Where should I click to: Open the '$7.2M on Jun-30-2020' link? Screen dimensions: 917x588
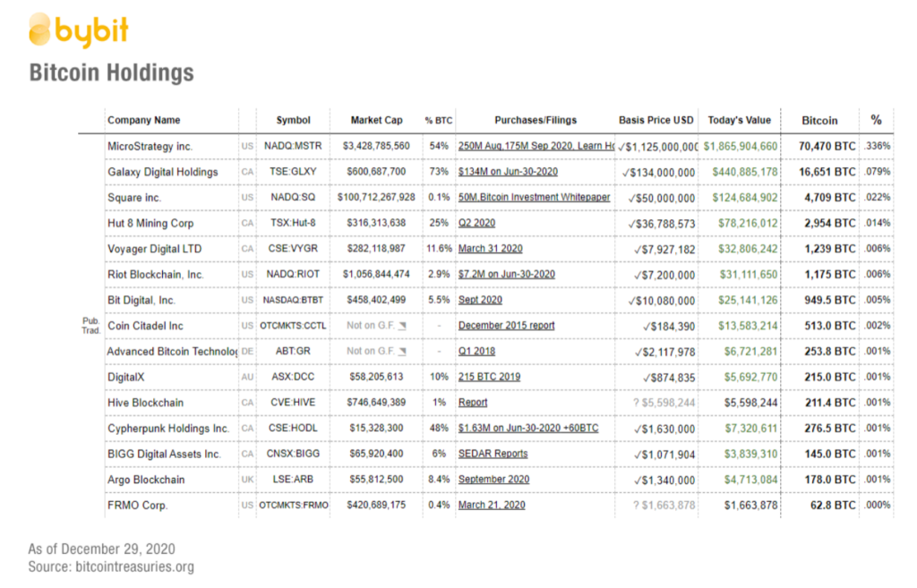pyautogui.click(x=507, y=274)
